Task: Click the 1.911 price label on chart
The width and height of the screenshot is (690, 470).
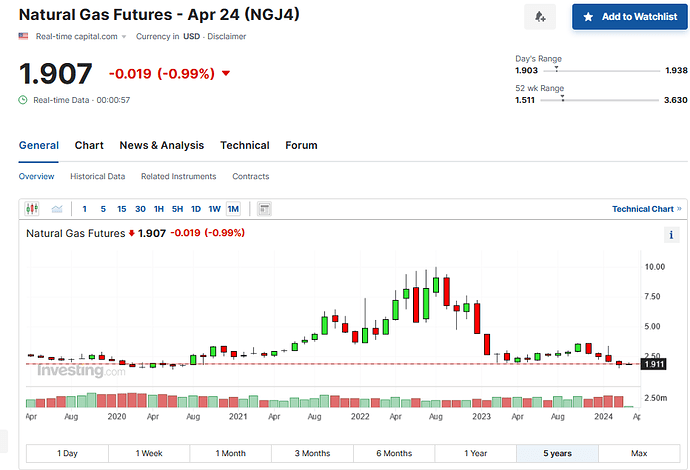Action: 653,364
